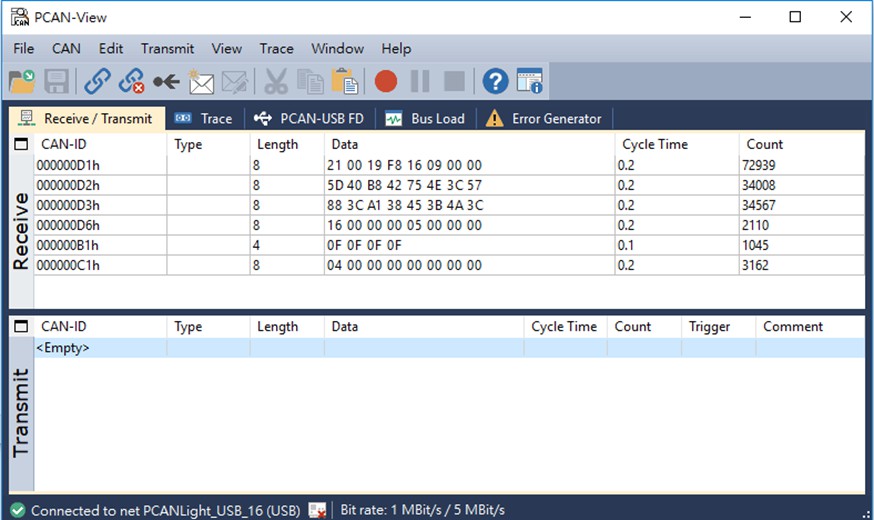This screenshot has height=520, width=874.
Task: Click the Comment column header
Action: click(810, 327)
